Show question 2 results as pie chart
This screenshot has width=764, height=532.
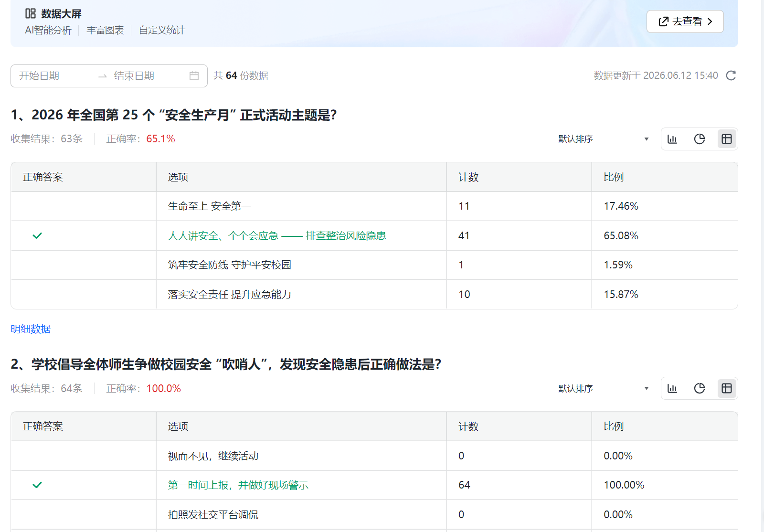coord(700,388)
